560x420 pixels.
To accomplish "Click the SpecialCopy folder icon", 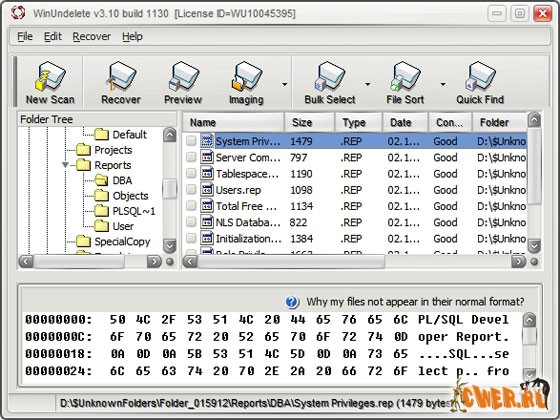I will (83, 241).
